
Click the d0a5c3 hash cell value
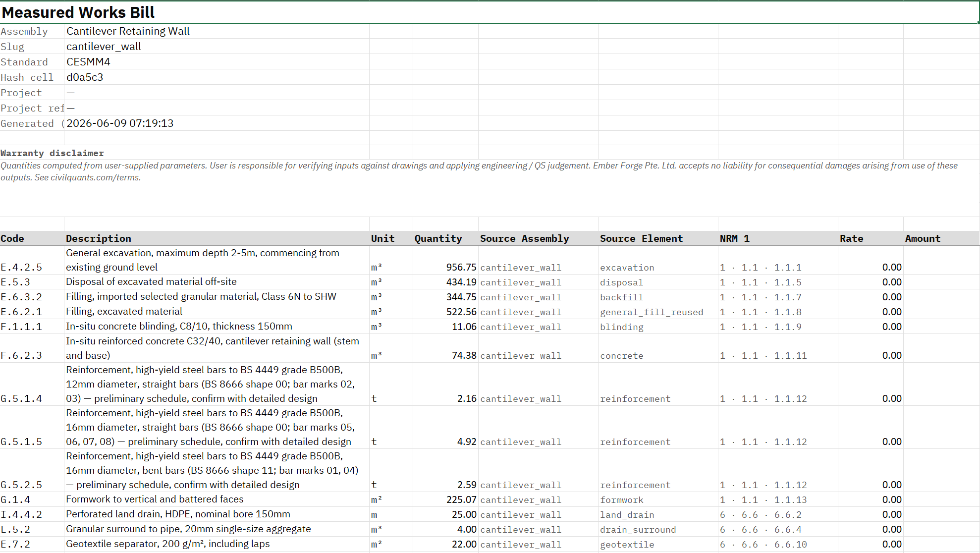[217, 77]
